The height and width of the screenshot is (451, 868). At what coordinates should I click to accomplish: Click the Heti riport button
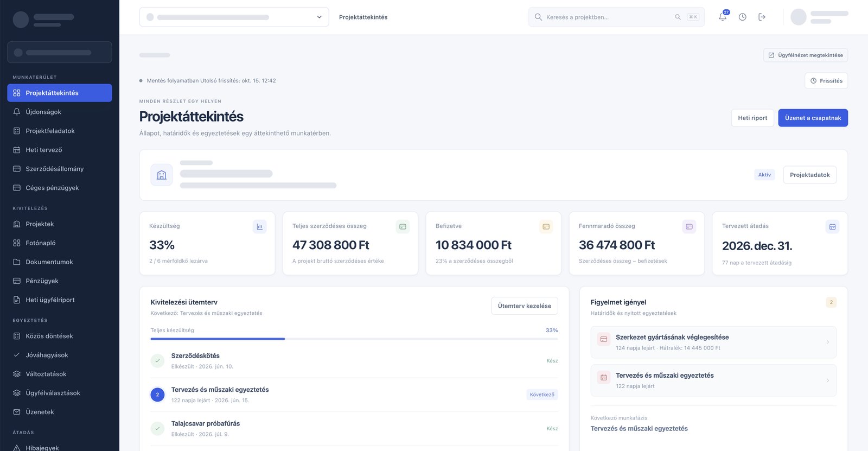coord(752,118)
